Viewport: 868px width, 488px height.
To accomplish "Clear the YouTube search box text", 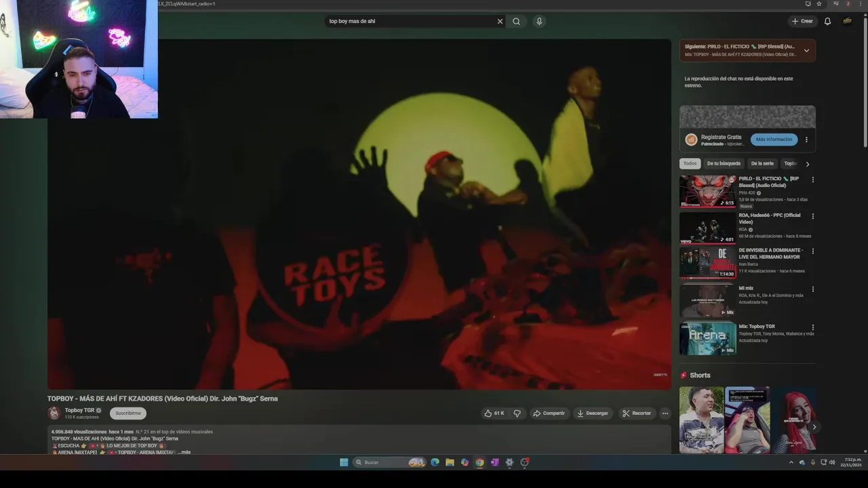I will [x=500, y=21].
